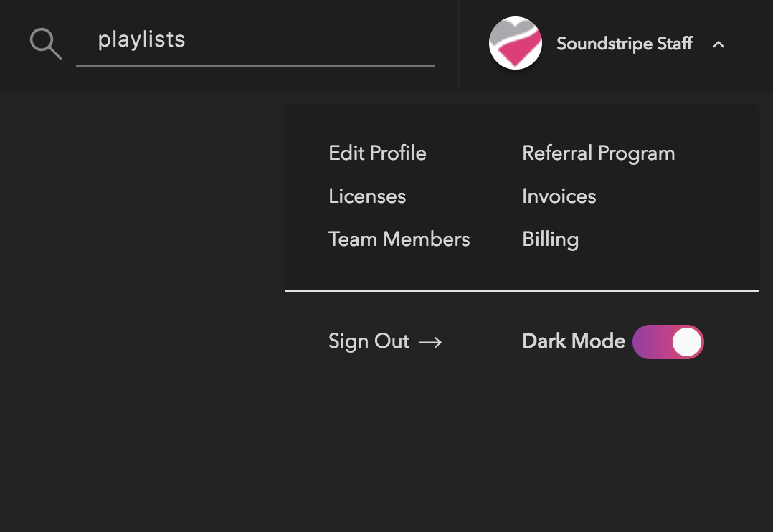Click the Soundstripe Staff account name dropdown
The height and width of the screenshot is (532, 773).
(625, 44)
